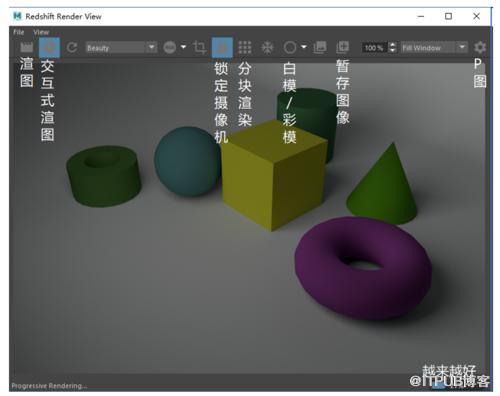The image size is (500, 396).
Task: Click the purple torus in the render
Action: [x=363, y=267]
